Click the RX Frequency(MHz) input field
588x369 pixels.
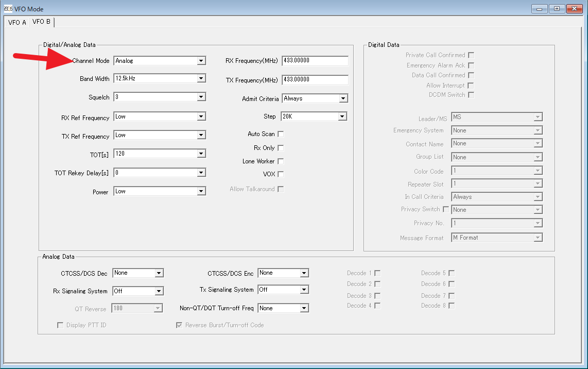coord(315,61)
